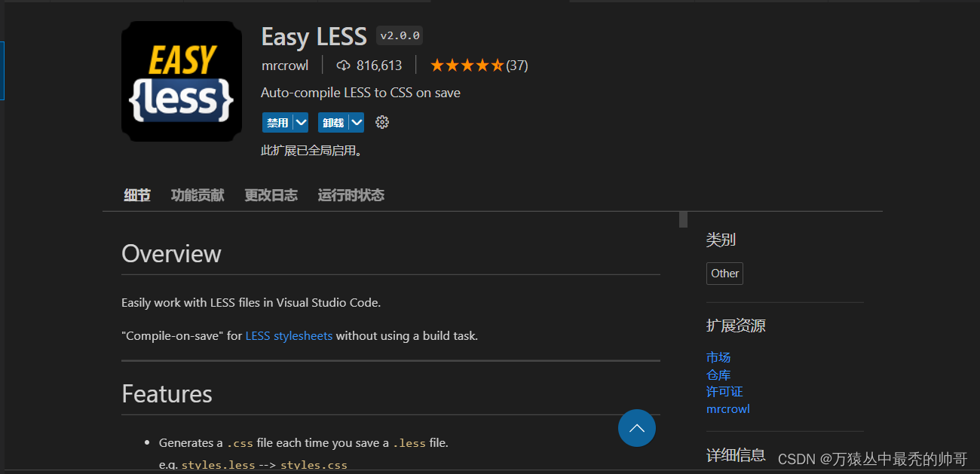Open the 卸载 button dropdown chevron
The image size is (980, 474).
pyautogui.click(x=355, y=121)
